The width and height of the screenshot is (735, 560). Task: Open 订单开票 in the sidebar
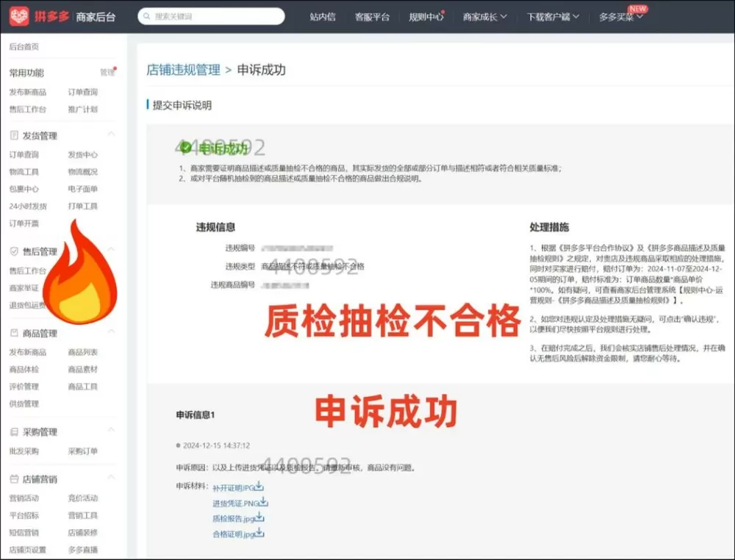24,223
